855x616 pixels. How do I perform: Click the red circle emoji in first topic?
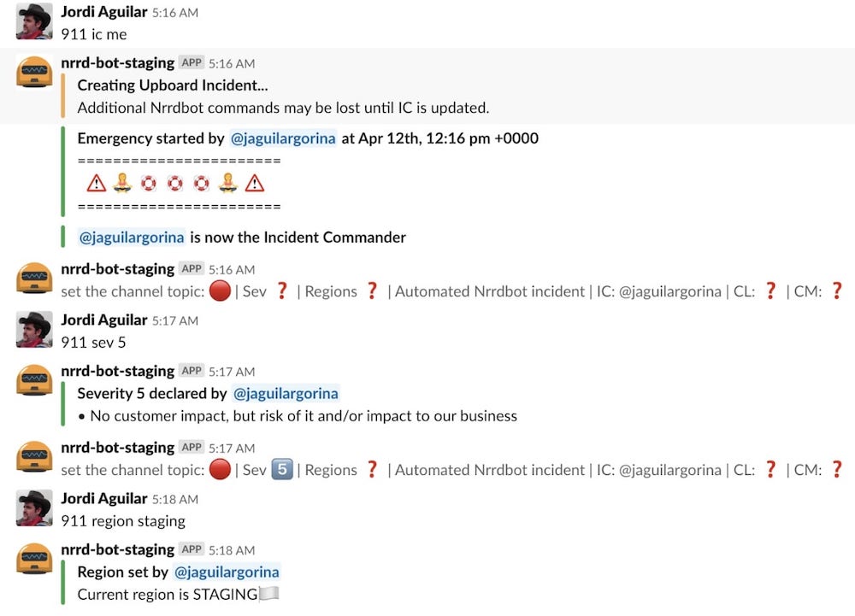220,291
